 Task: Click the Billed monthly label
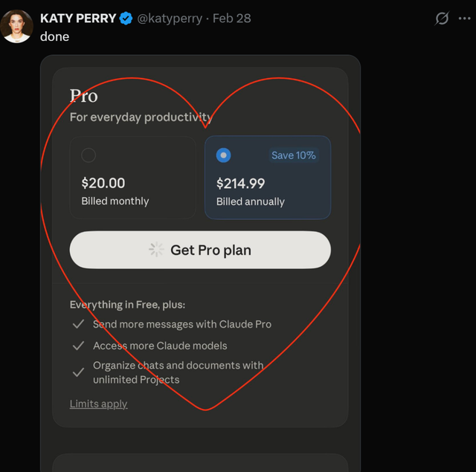115,201
